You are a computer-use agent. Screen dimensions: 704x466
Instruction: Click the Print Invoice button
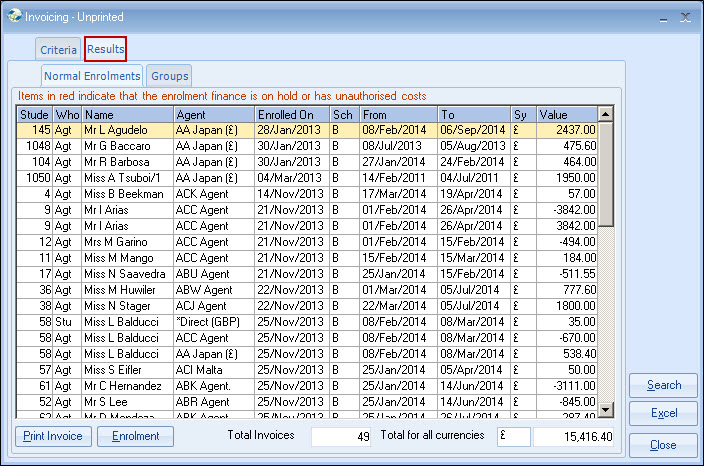pos(54,436)
